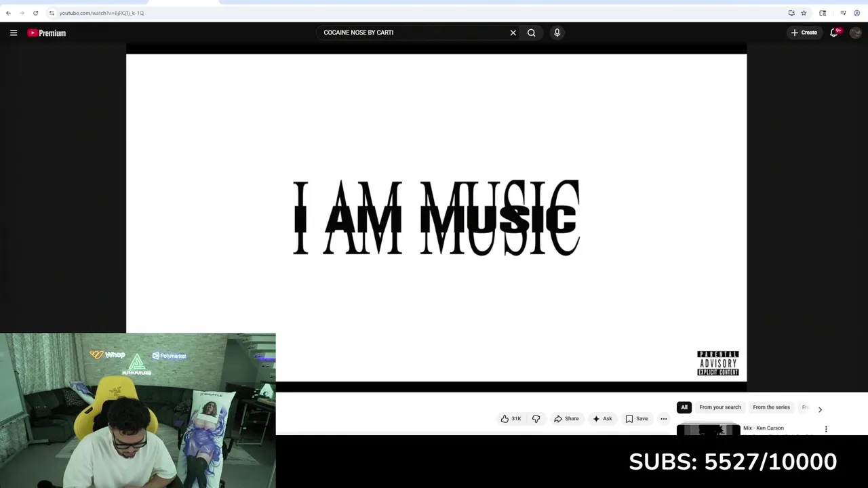Submit search with magnifier button
Image resolution: width=868 pixels, height=488 pixels.
[x=532, y=33]
